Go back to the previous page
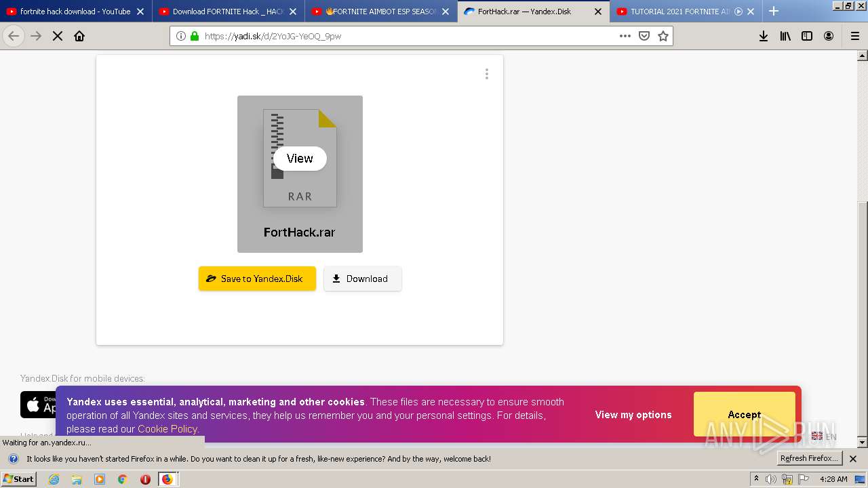 pos(14,36)
